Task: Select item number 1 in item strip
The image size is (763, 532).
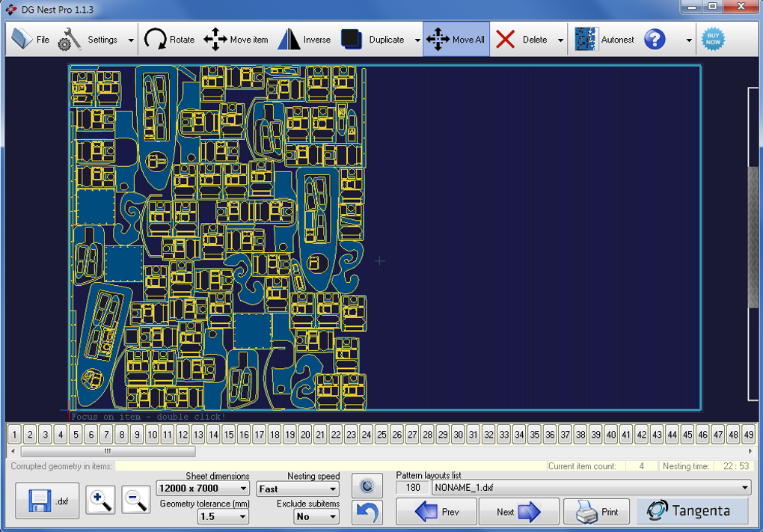Action: tap(15, 434)
